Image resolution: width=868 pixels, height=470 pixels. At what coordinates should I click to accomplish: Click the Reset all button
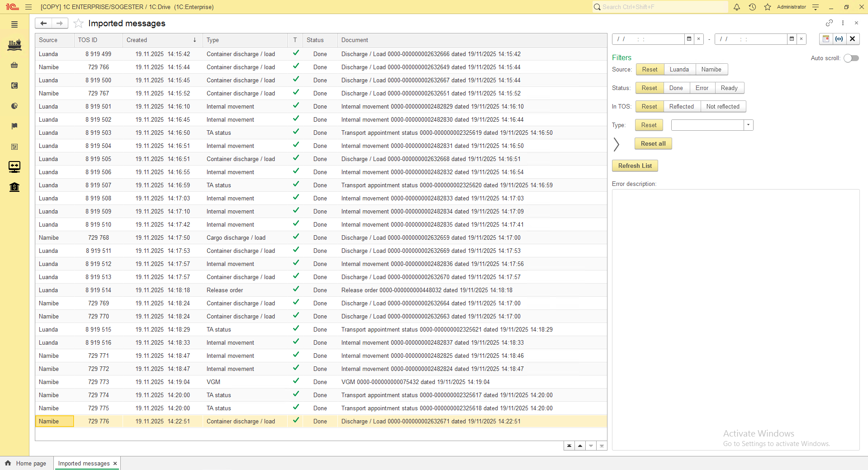coord(653,143)
